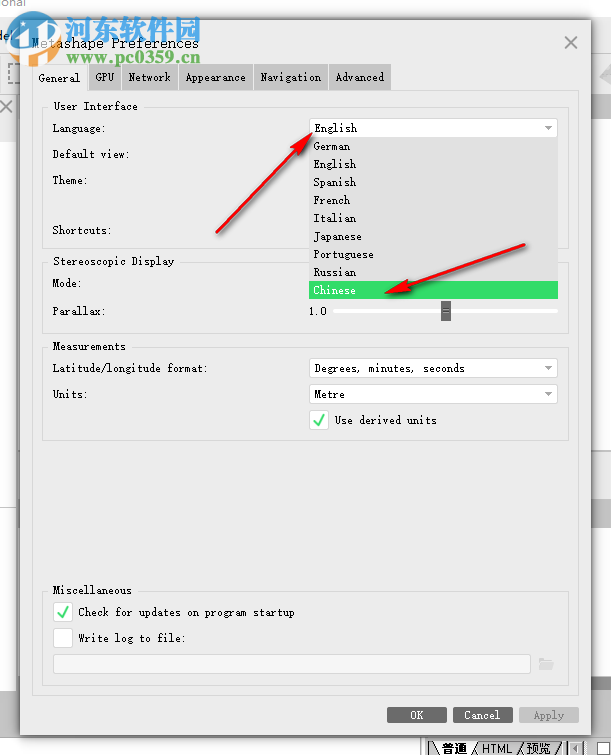Confirm preferences with the OK button
Viewport: 611px width, 755px height.
[416, 715]
